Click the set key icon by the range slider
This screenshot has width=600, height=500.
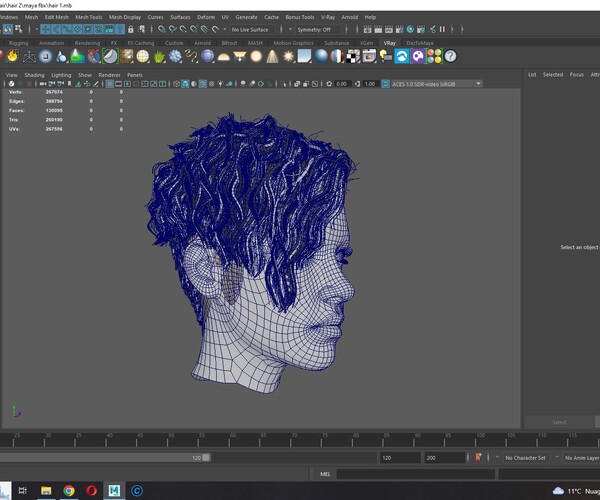click(478, 457)
